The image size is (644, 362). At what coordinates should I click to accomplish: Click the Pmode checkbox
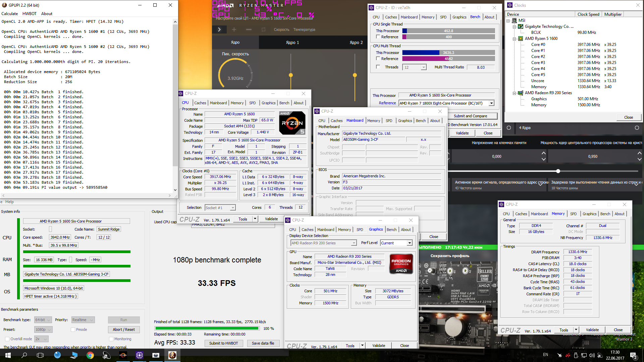tap(73, 329)
